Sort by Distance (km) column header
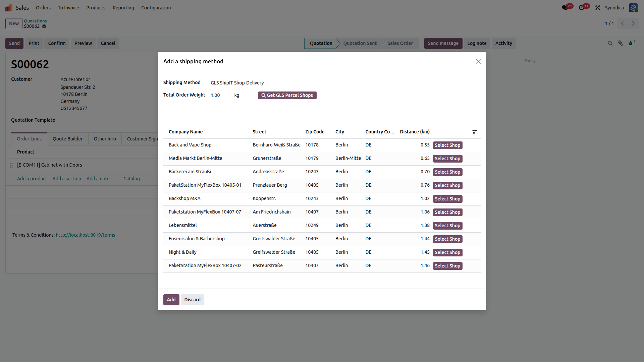The image size is (644, 362). [x=415, y=132]
